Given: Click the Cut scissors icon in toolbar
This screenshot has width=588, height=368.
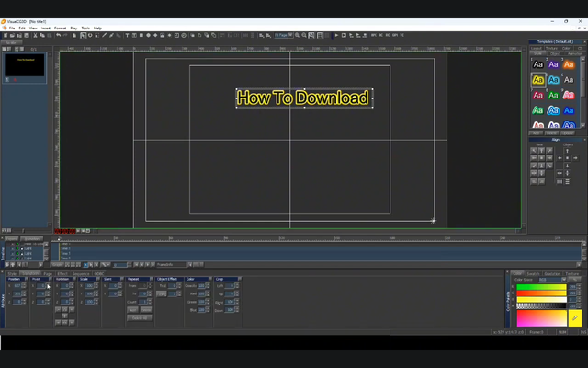Looking at the screenshot, I should coord(35,35).
